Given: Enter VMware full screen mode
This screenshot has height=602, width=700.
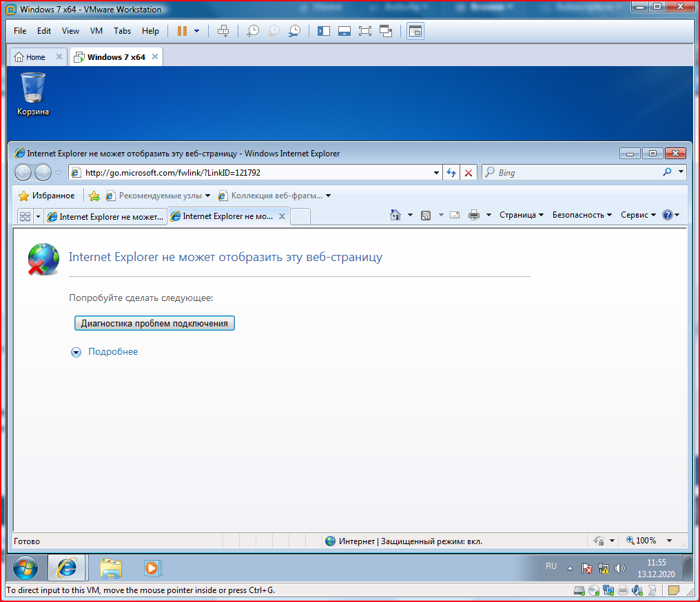Looking at the screenshot, I should (x=364, y=31).
